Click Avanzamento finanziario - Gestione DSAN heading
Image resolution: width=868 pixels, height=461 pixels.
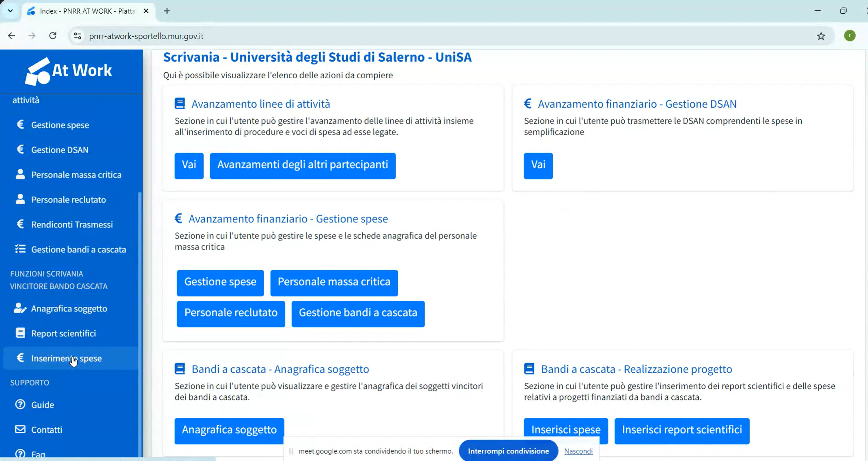[637, 104]
